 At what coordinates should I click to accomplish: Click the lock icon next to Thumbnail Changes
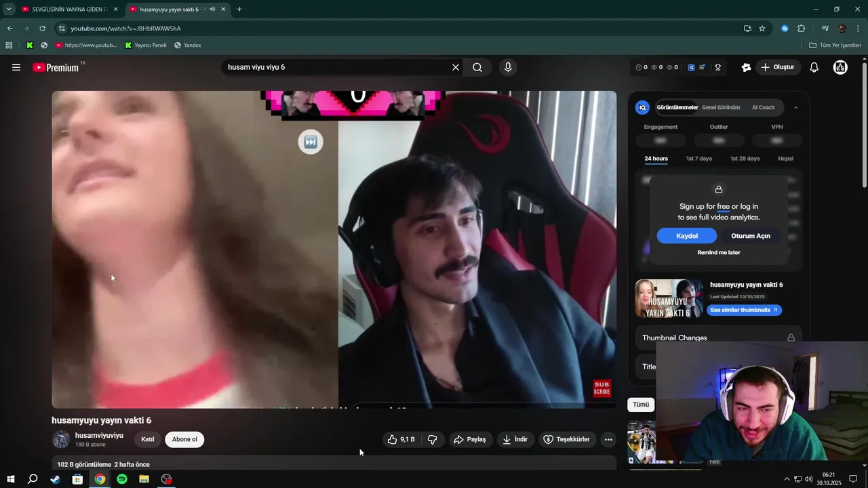click(791, 338)
